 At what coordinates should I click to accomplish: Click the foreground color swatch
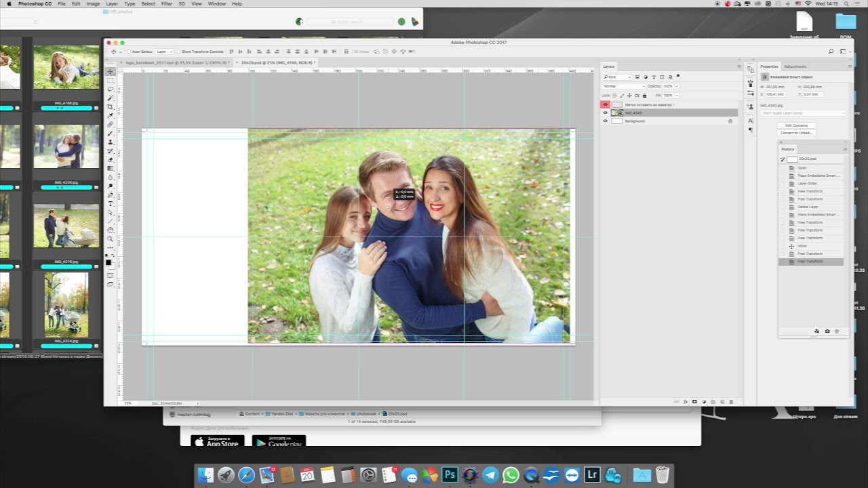108,262
